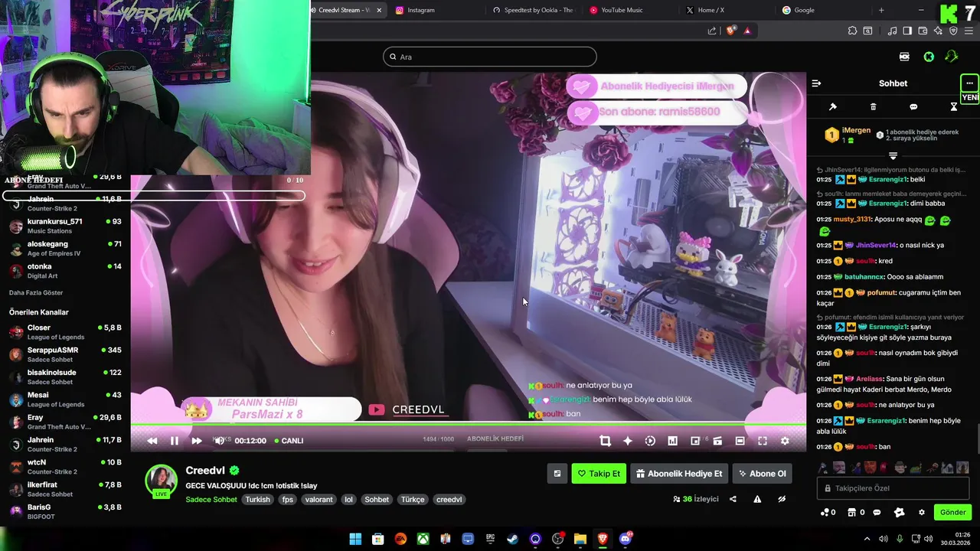
Task: Open Sadece Sohbet category link
Action: point(211,500)
